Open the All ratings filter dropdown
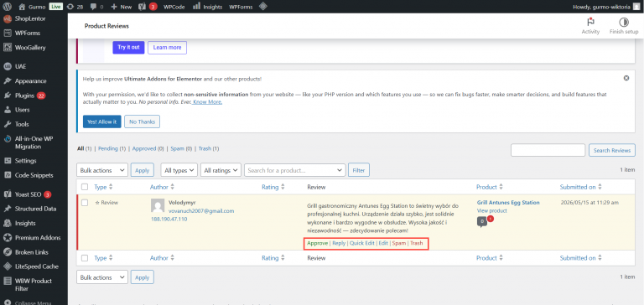This screenshot has height=305, width=644. (x=221, y=170)
